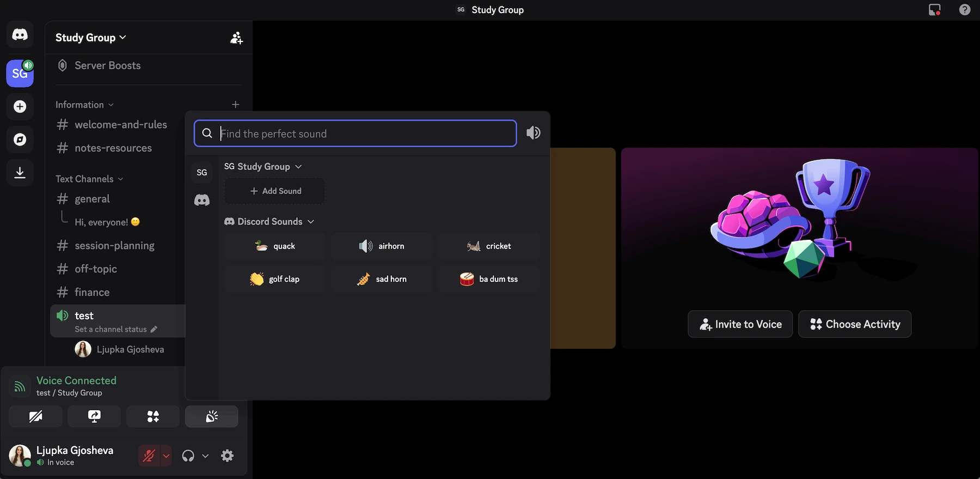The width and height of the screenshot is (980, 479).
Task: Play the golf clap sound
Action: (275, 279)
